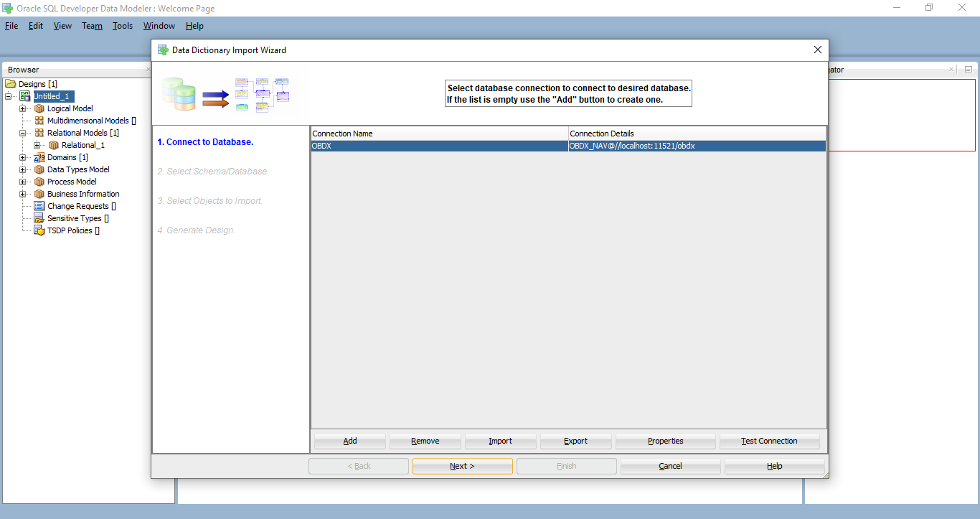The image size is (980, 519).
Task: Select the Logical Model tree label
Action: (70, 108)
